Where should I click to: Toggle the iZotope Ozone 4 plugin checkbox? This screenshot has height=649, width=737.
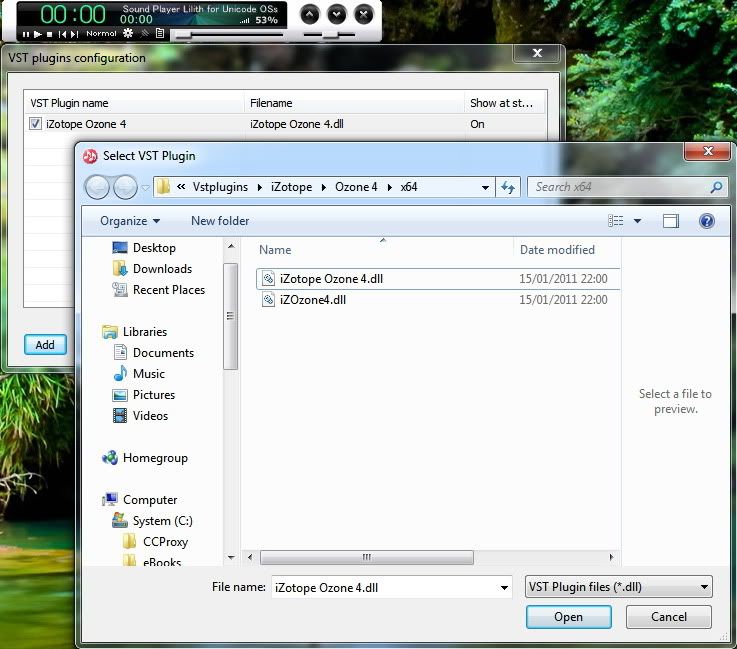pyautogui.click(x=35, y=124)
